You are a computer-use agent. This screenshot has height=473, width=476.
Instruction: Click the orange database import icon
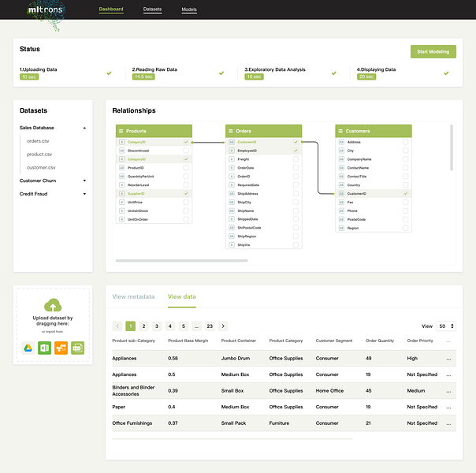tap(61, 348)
